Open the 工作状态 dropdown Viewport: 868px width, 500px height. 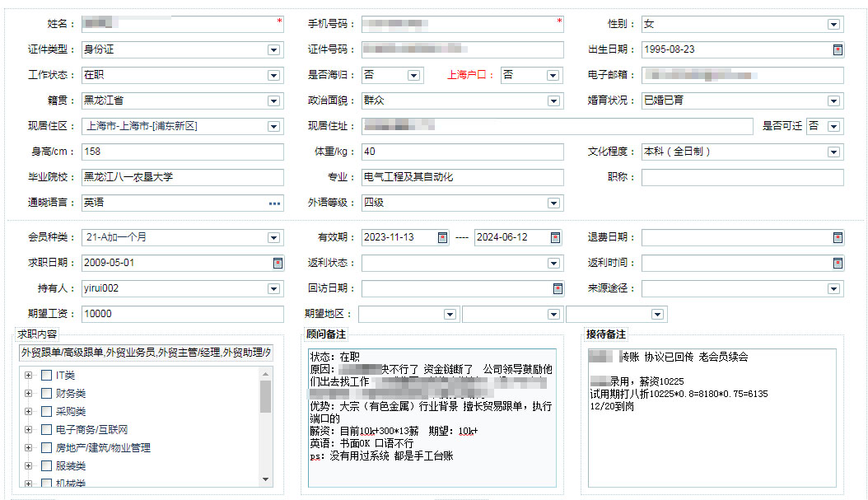click(273, 75)
